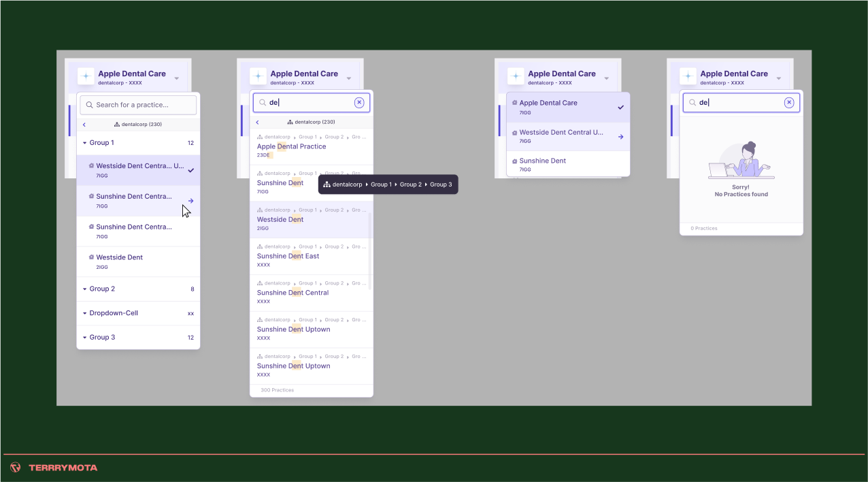
Task: Click the arrow icon on Sunshine Dent Centra row
Action: point(190,201)
